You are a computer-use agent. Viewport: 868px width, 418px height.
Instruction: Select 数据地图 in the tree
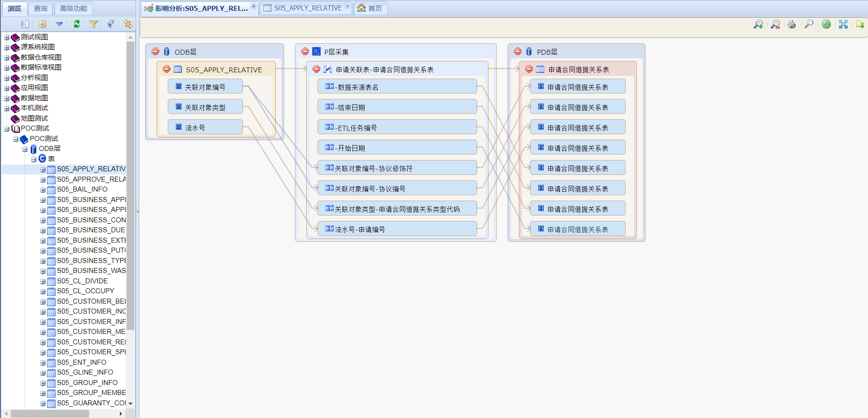coord(34,98)
